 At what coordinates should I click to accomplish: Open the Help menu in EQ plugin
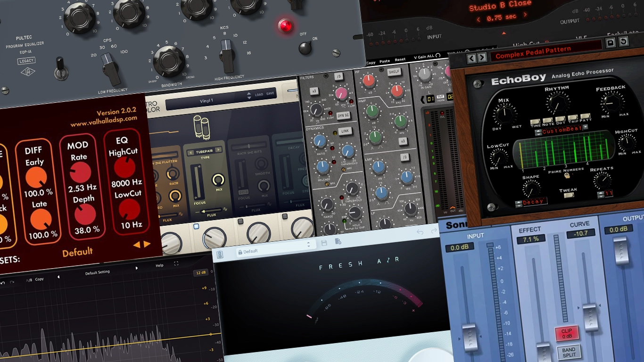click(x=159, y=265)
